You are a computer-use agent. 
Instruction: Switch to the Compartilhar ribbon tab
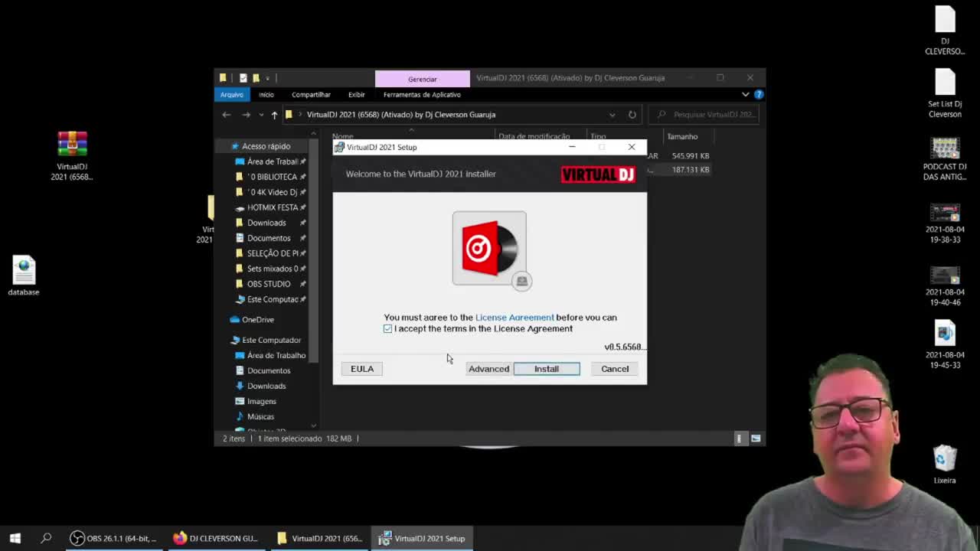[311, 95]
